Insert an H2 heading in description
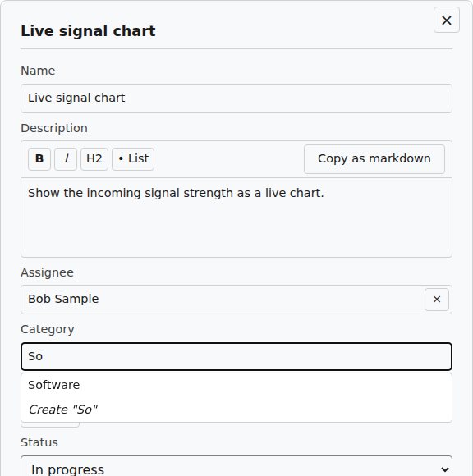The width and height of the screenshot is (473, 476). pos(94,159)
